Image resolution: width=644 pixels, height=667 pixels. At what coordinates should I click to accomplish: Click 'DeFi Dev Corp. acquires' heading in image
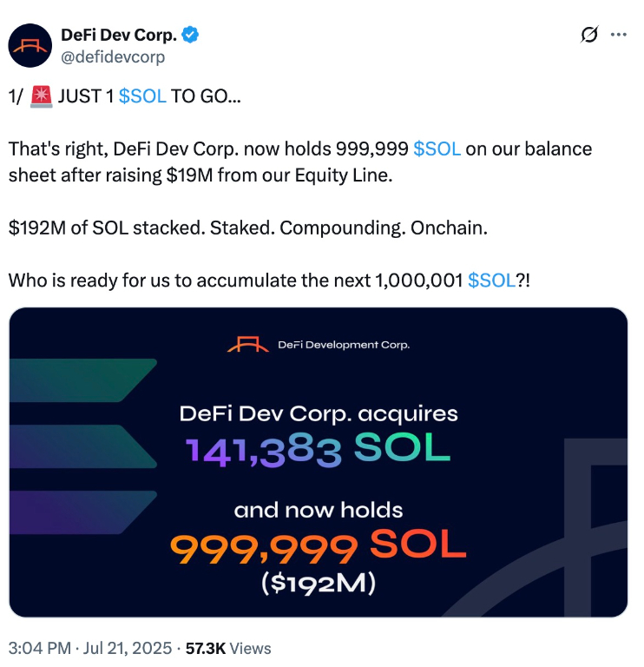pyautogui.click(x=318, y=412)
